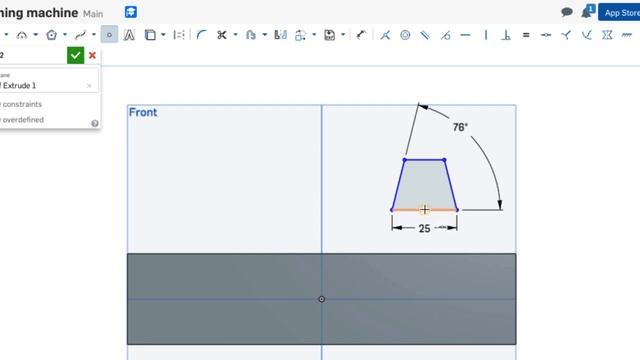Viewport: 640px width, 360px height.
Task: Expand the arc tool dropdown arrow
Action: pyautogui.click(x=36, y=35)
